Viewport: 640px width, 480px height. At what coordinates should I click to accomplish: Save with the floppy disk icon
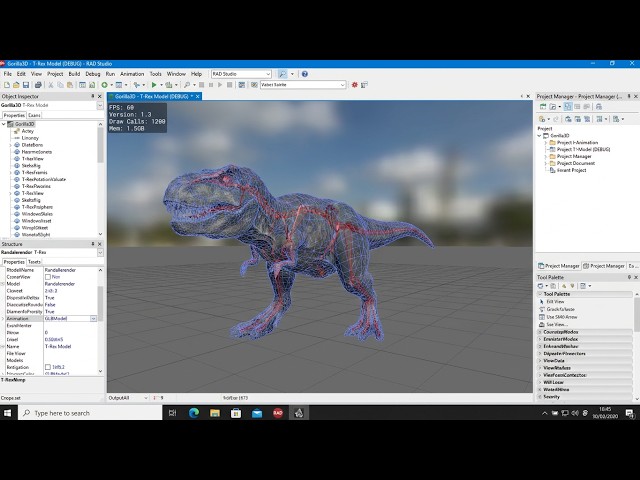click(26, 85)
